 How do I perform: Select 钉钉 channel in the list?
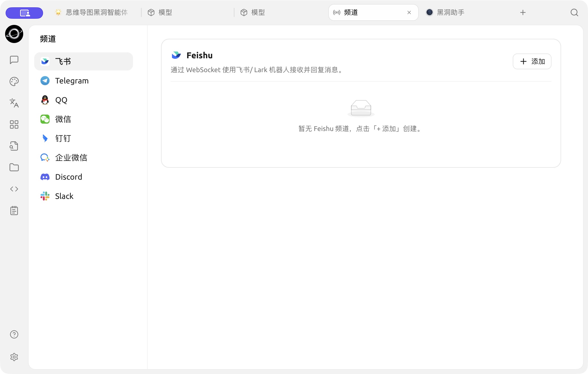tap(84, 138)
